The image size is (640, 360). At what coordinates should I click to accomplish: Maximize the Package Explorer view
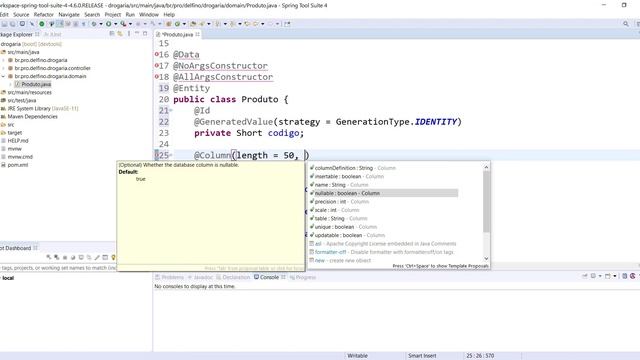point(145,33)
